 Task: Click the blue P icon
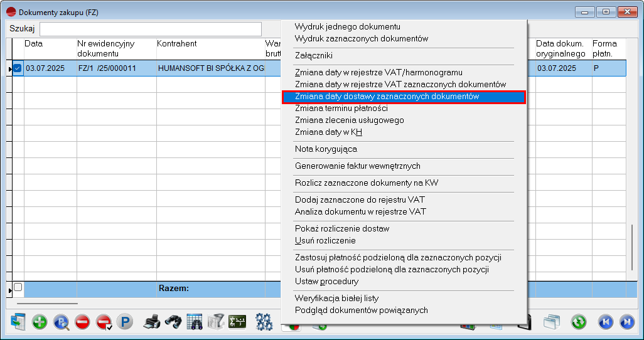click(125, 322)
